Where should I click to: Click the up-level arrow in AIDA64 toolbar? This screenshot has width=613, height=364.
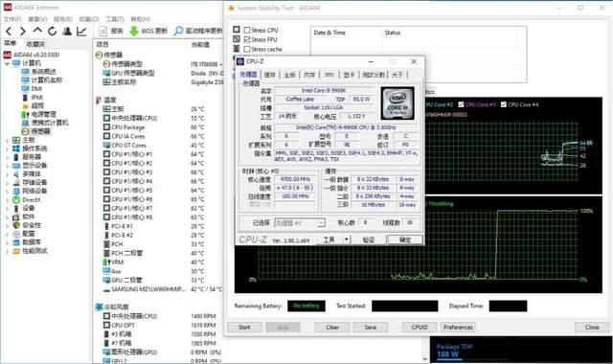pyautogui.click(x=37, y=31)
